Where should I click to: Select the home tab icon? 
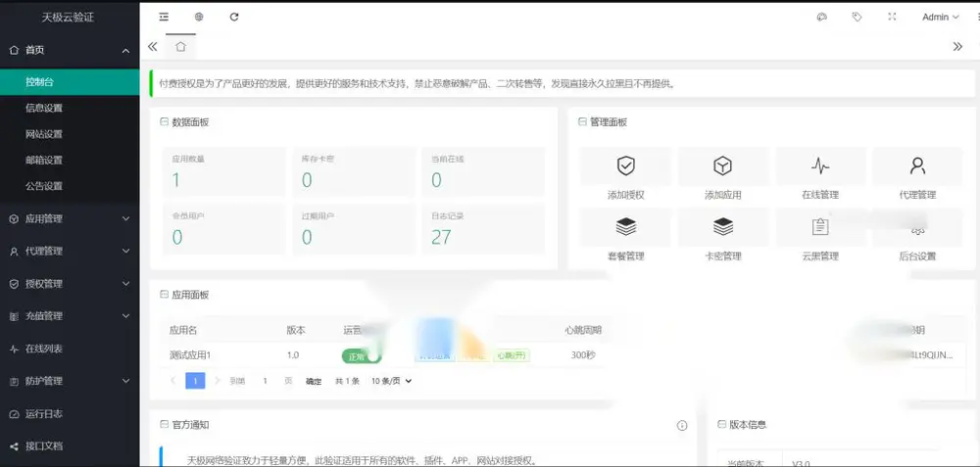click(180, 46)
